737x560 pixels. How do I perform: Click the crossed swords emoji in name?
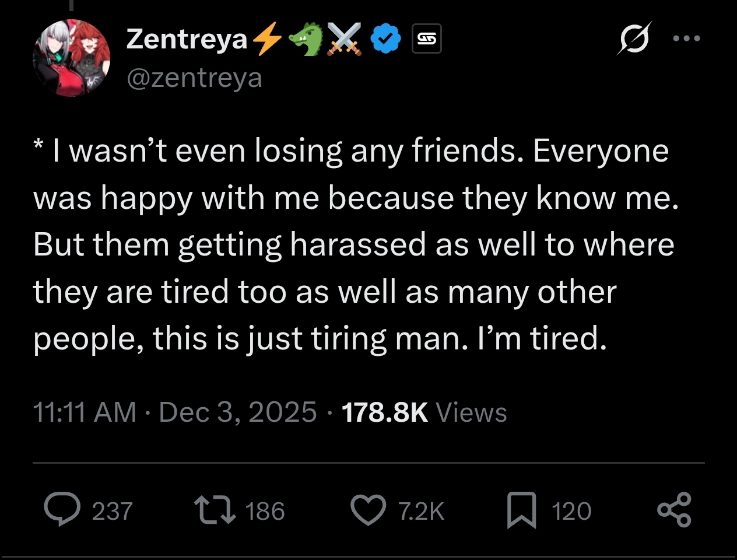pyautogui.click(x=344, y=39)
